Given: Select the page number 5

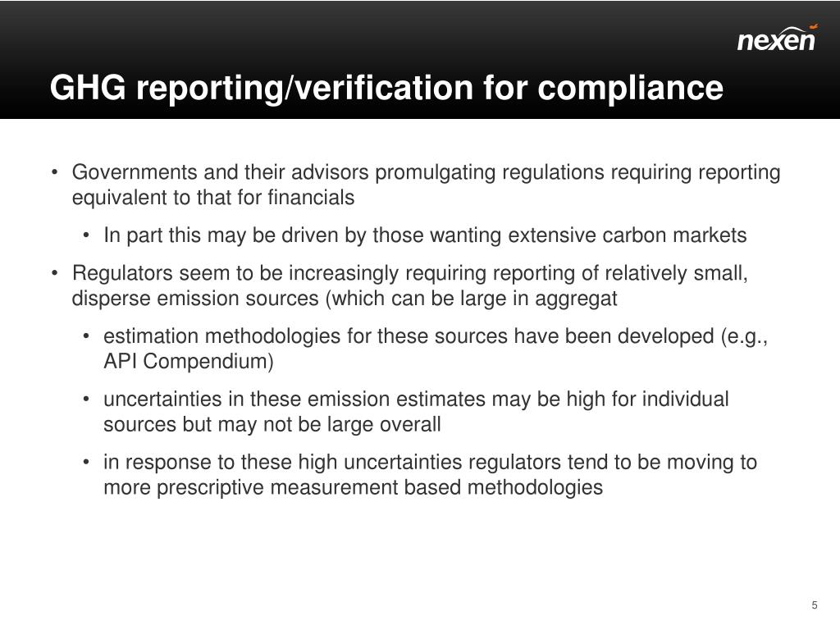Looking at the screenshot, I should point(815,605).
